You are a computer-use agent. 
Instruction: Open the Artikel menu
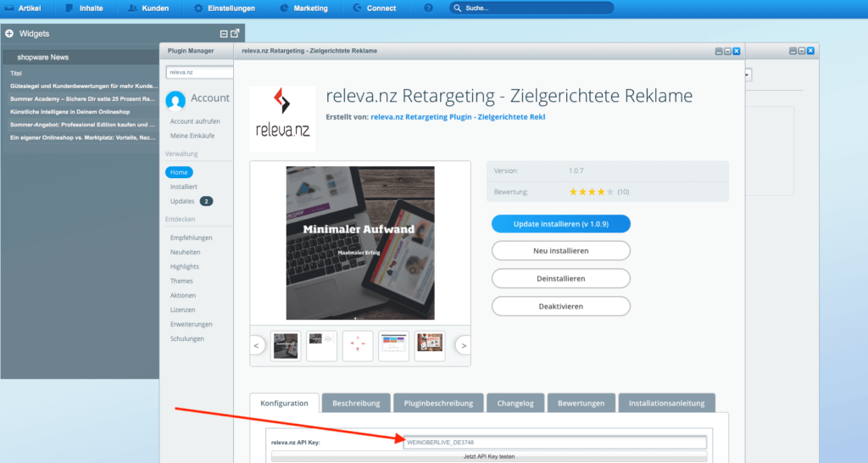coord(23,8)
